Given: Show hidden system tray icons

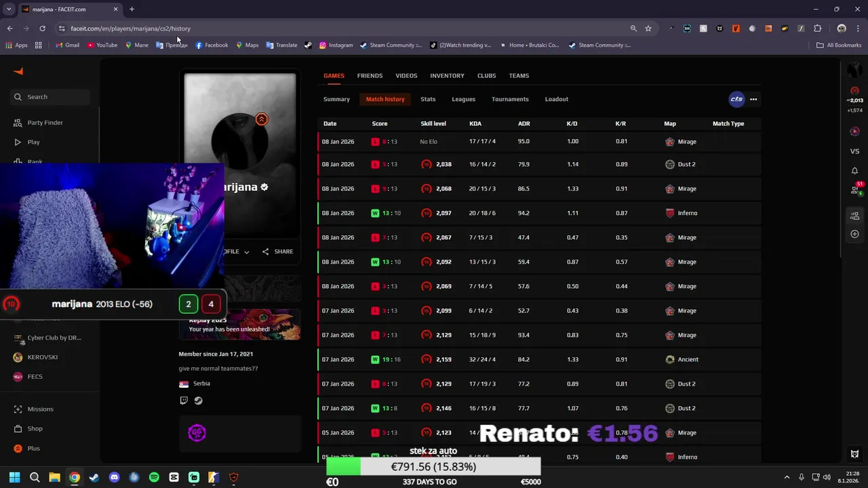Looking at the screenshot, I should [x=787, y=477].
